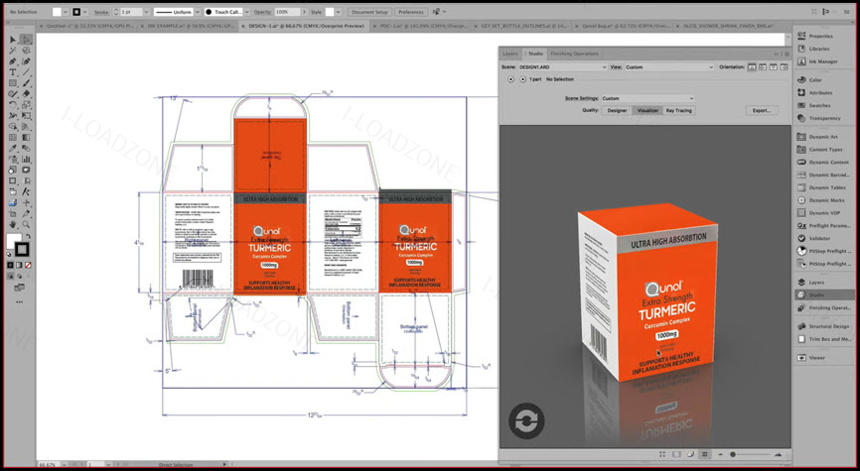Switch to the Layers tab in Studio panel
This screenshot has width=860, height=471.
pyautogui.click(x=510, y=54)
